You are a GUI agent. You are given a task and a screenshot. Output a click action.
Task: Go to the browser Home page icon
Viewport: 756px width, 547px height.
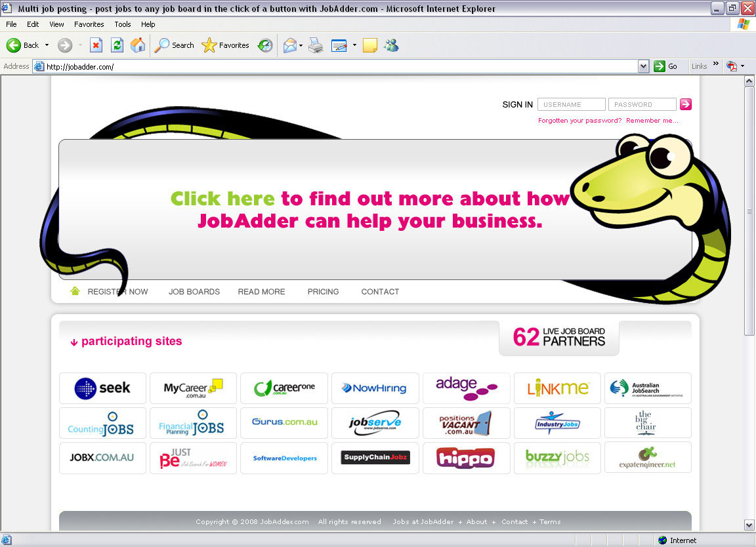138,45
